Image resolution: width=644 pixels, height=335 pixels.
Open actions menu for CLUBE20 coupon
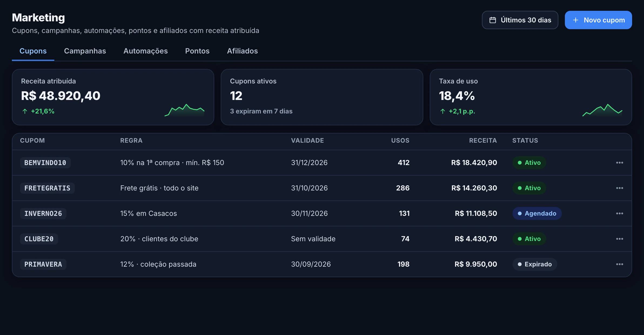(619, 239)
